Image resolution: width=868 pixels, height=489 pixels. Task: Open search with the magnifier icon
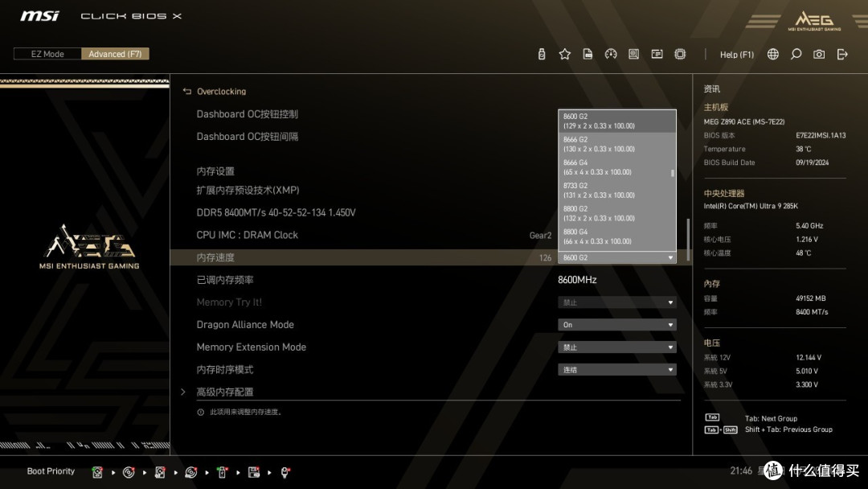point(796,54)
